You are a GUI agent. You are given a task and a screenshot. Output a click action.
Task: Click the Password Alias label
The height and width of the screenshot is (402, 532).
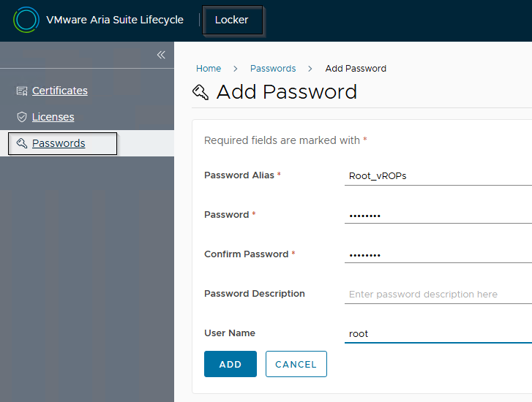(239, 175)
